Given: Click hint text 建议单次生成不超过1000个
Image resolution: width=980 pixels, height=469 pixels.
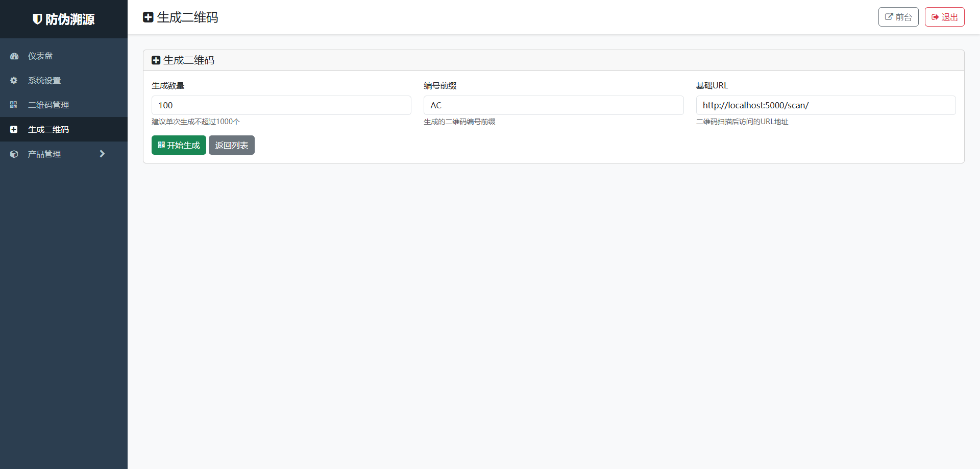Looking at the screenshot, I should coord(195,122).
